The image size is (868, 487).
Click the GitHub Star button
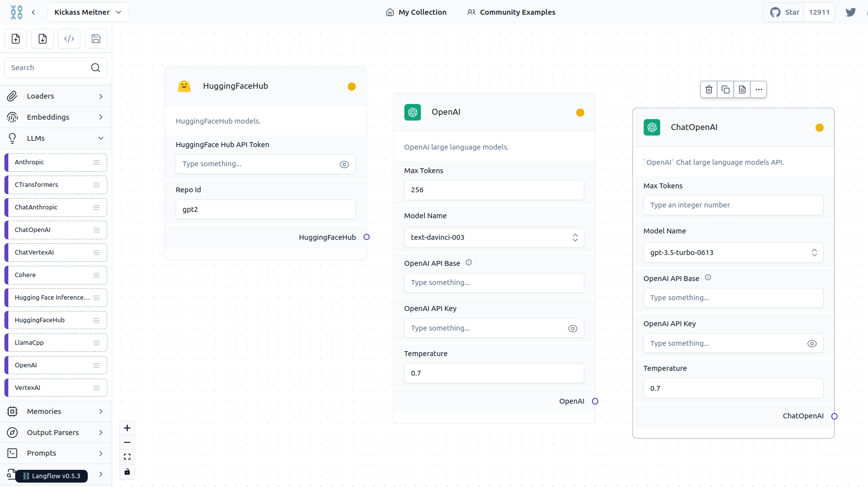[784, 12]
